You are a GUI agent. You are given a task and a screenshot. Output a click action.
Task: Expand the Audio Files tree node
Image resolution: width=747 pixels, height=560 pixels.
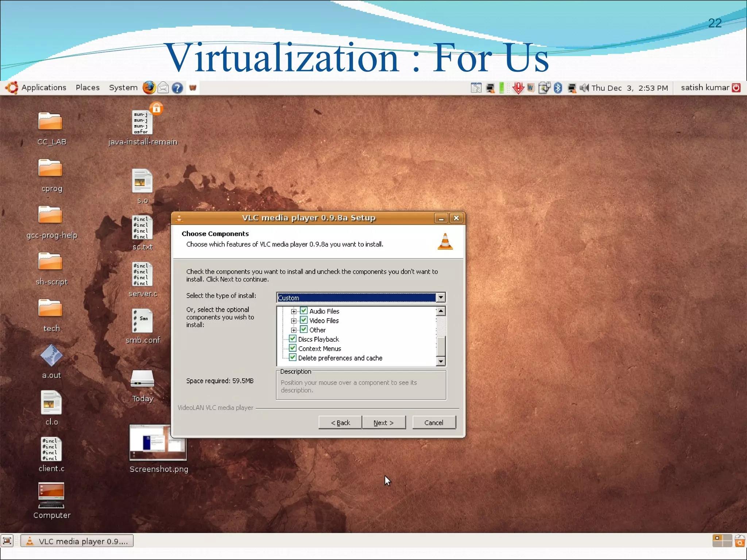pyautogui.click(x=294, y=311)
